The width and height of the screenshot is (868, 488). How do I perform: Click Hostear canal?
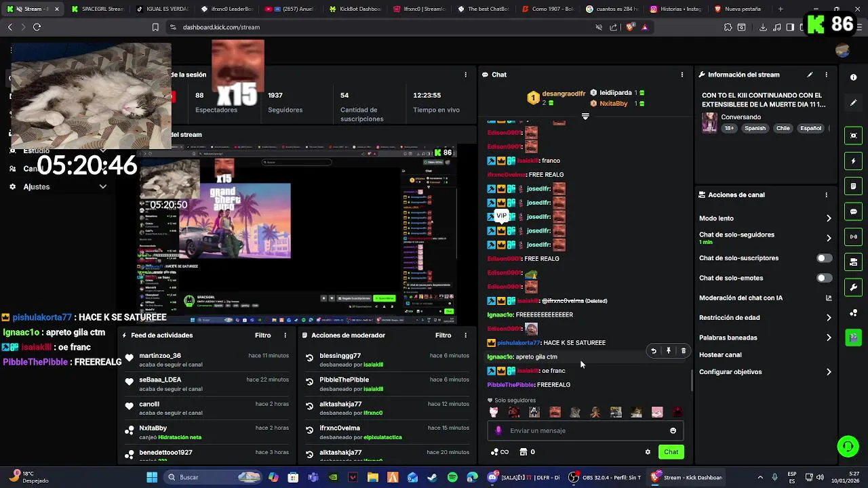pyautogui.click(x=720, y=355)
